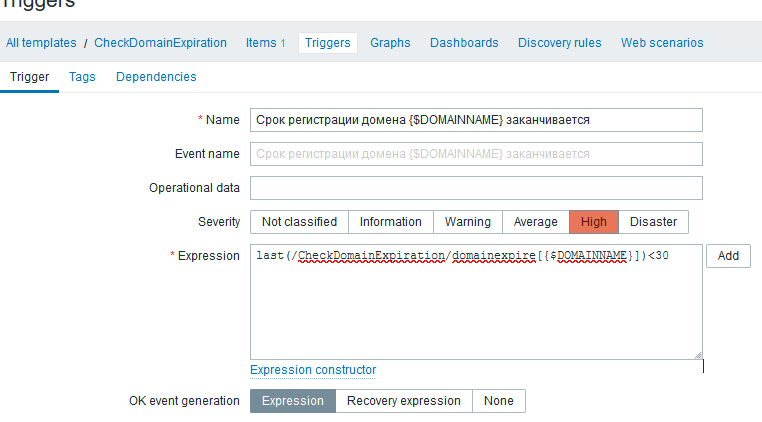The width and height of the screenshot is (762, 422).
Task: Select the High severity option
Action: [x=594, y=222]
